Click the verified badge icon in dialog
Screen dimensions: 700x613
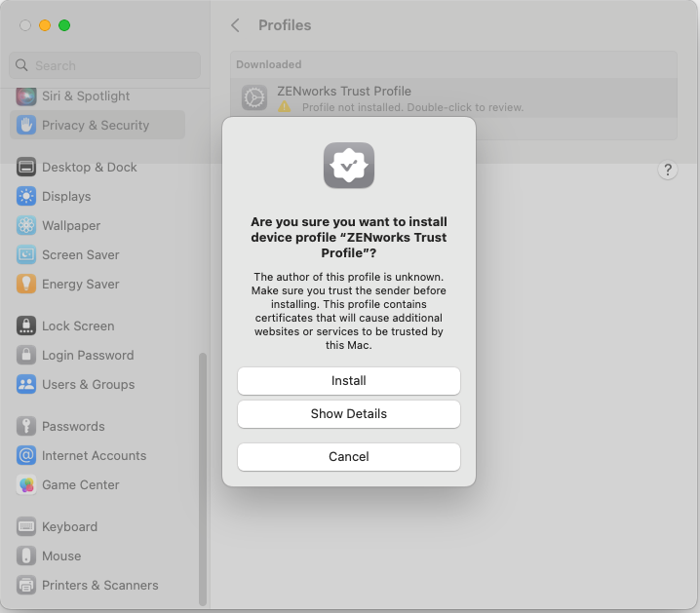pyautogui.click(x=349, y=166)
